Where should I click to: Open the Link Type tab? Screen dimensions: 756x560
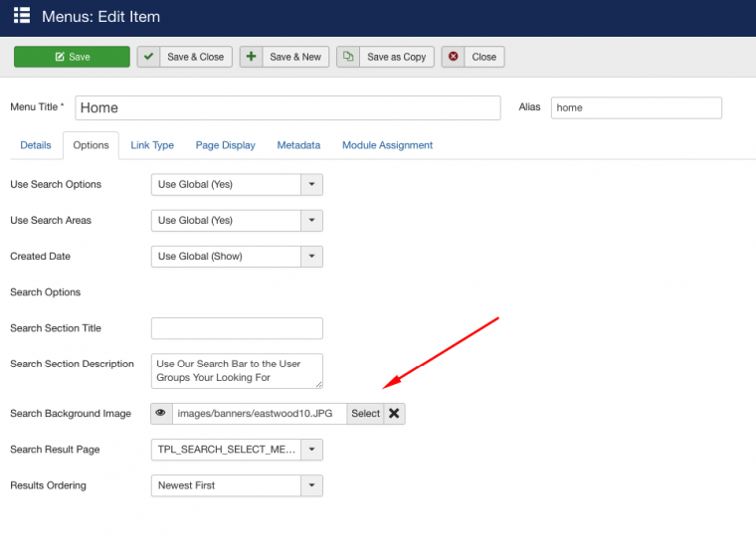(152, 145)
